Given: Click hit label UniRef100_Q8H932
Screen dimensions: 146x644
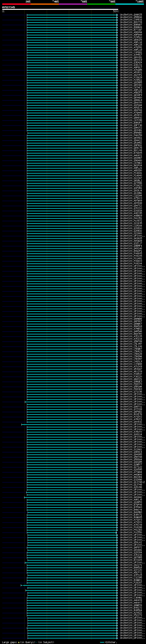Looking at the screenshot, I should pyautogui.click(x=131, y=118).
